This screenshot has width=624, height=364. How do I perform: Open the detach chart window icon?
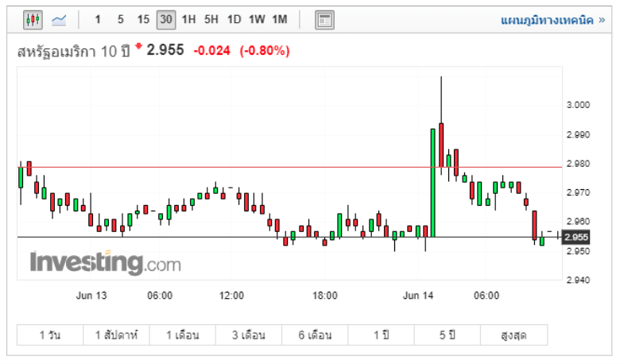tap(324, 19)
